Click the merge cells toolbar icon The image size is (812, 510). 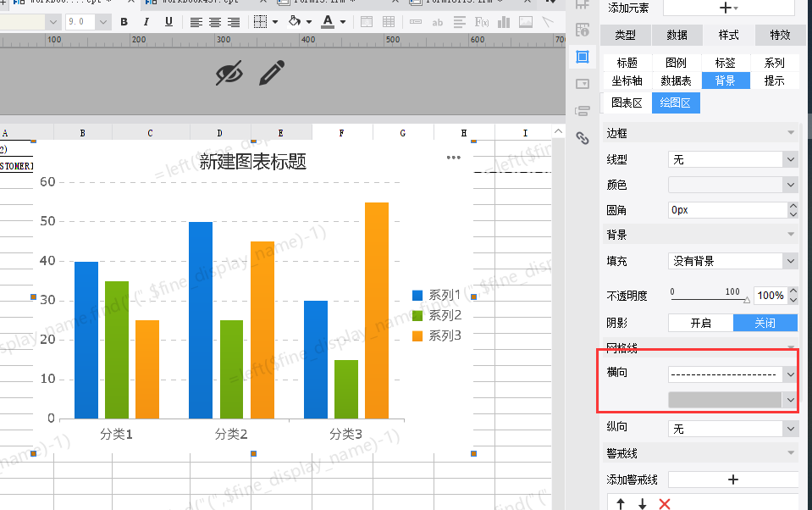pos(367,22)
